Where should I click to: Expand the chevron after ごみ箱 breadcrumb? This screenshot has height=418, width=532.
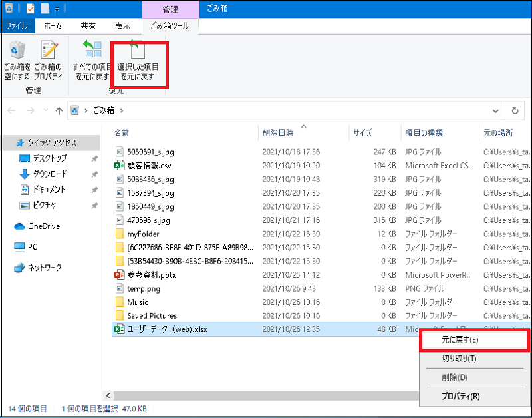click(122, 110)
